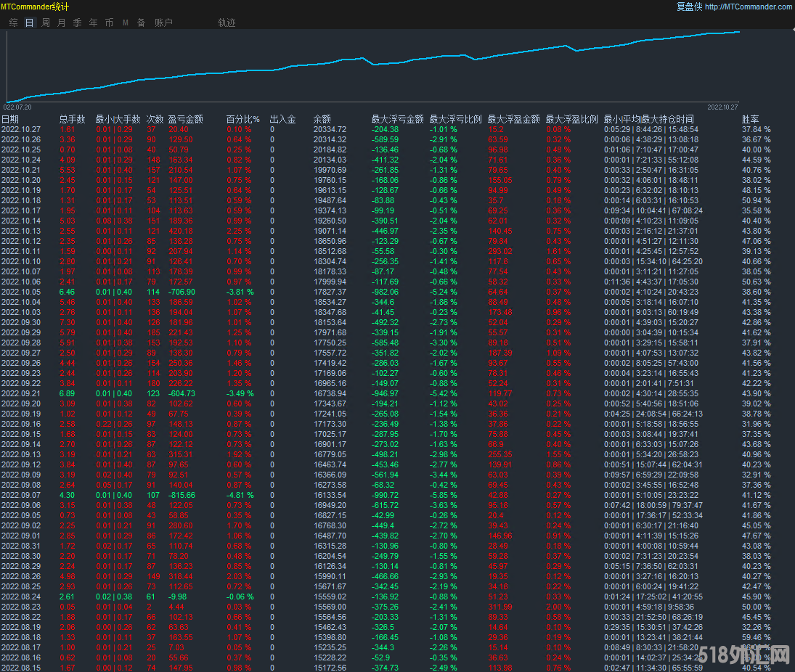Click the 余额 column header

pos(322,119)
